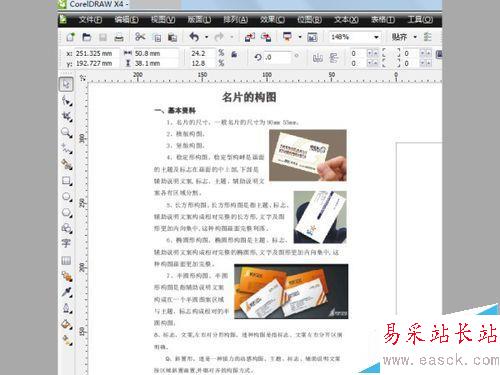The height and width of the screenshot is (375, 500).
Task: Open the 表格(T) menu
Action: pos(383,20)
